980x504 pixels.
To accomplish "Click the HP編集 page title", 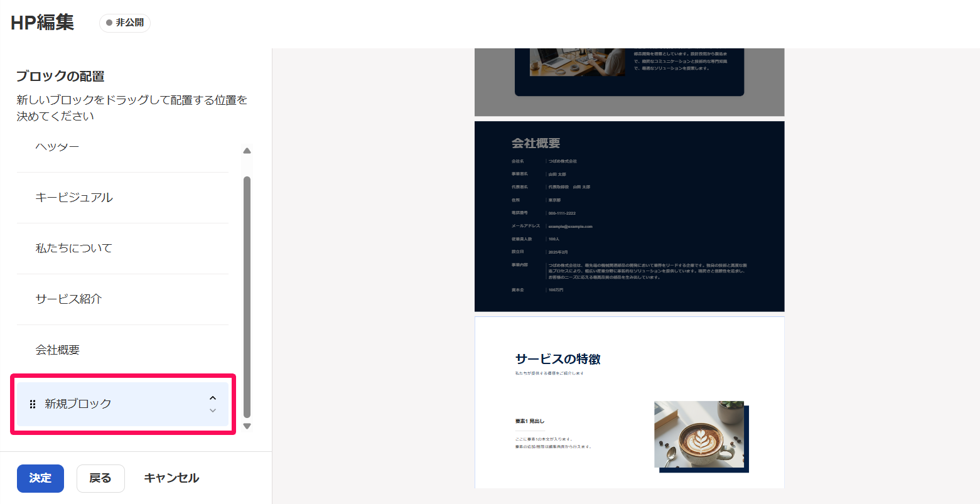I will pos(43,23).
